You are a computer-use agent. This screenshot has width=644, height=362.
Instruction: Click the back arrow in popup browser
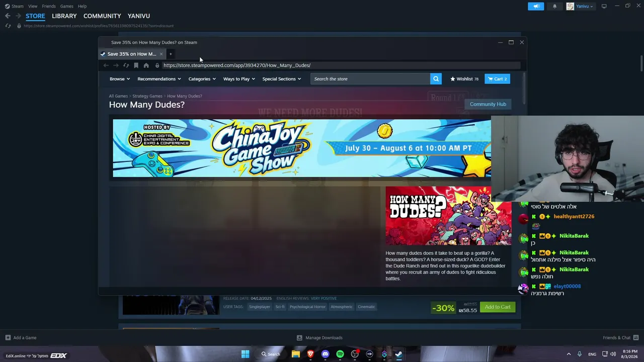click(106, 65)
